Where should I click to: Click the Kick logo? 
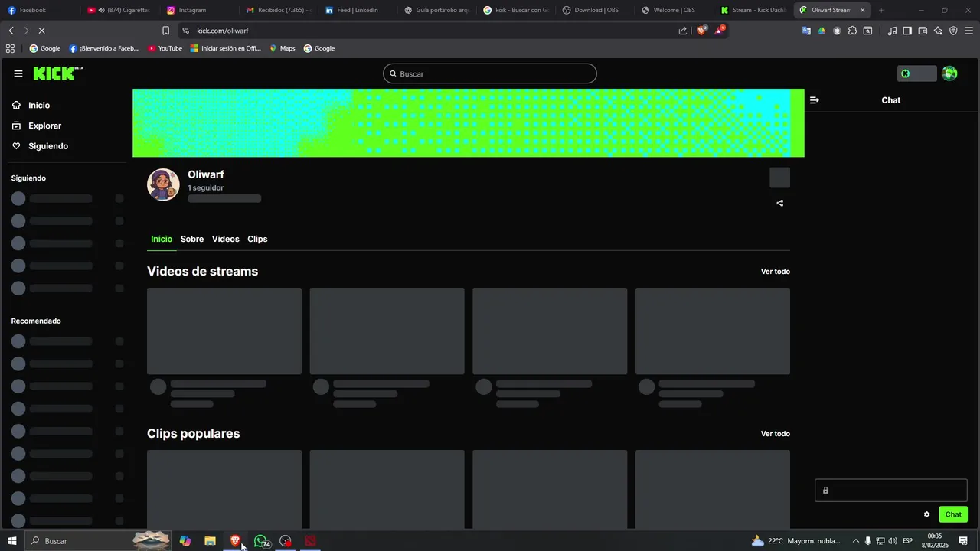57,73
